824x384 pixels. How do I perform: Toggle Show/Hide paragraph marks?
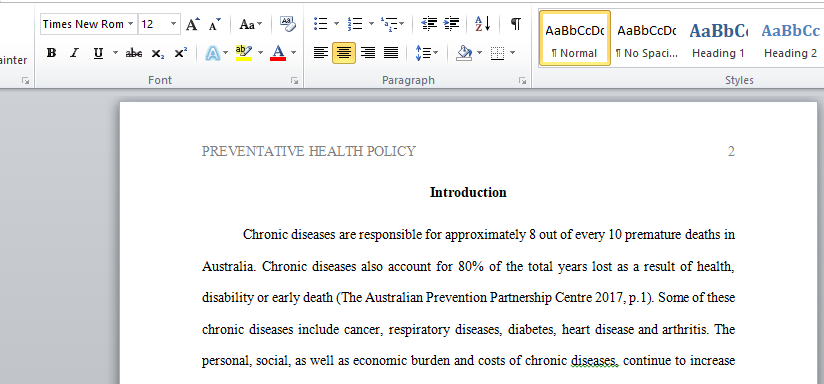click(x=516, y=24)
